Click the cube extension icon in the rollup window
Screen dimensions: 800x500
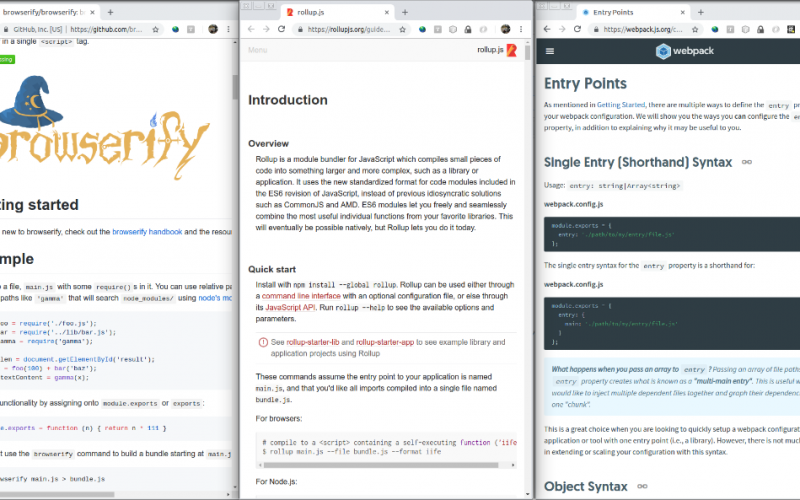453,30
